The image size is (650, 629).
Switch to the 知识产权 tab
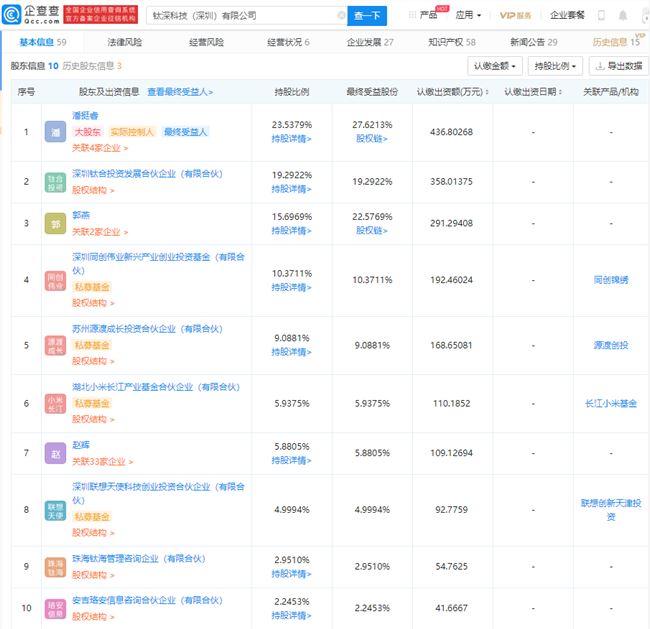452,42
